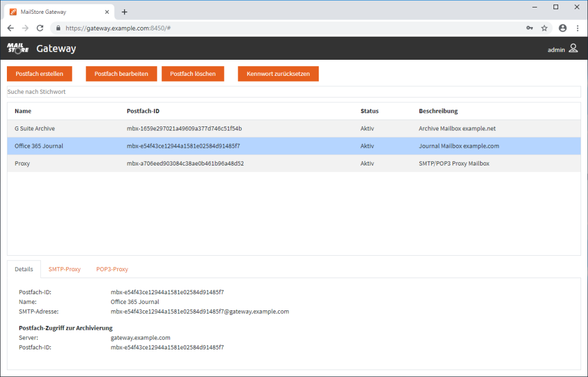Click the browser bookmark star icon
This screenshot has height=377, width=588.
coord(544,28)
